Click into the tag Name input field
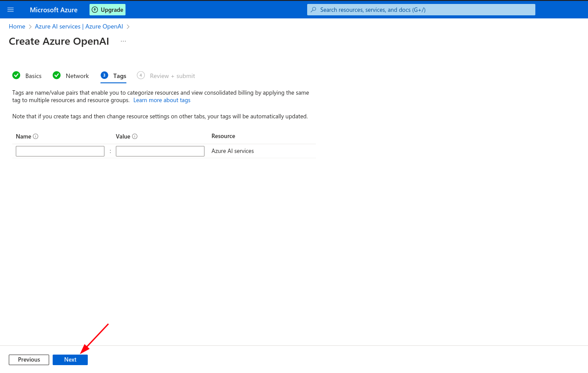Viewport: 588px width, 373px height. [60, 151]
